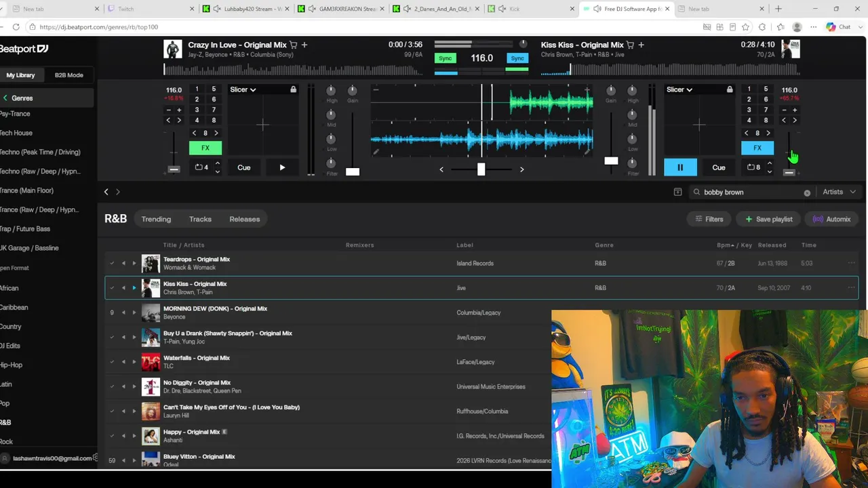Add Crazy In Love to cart

(294, 45)
